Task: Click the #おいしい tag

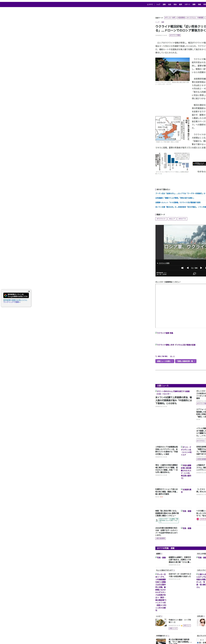Action: pyautogui.click(x=187, y=626)
